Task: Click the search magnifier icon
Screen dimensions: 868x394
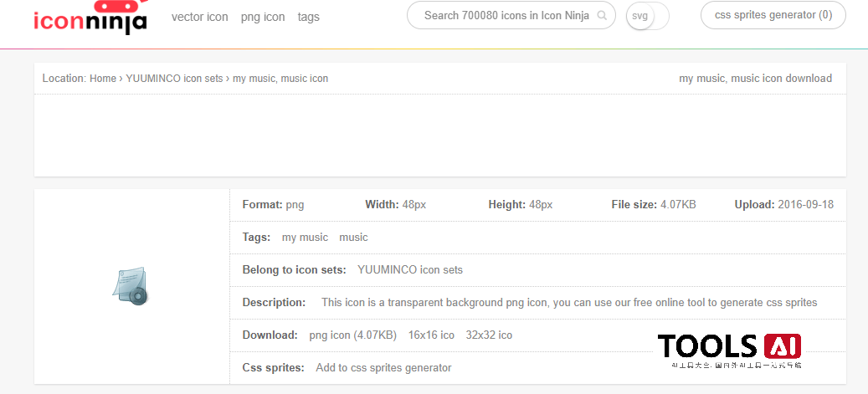Action: [x=602, y=15]
